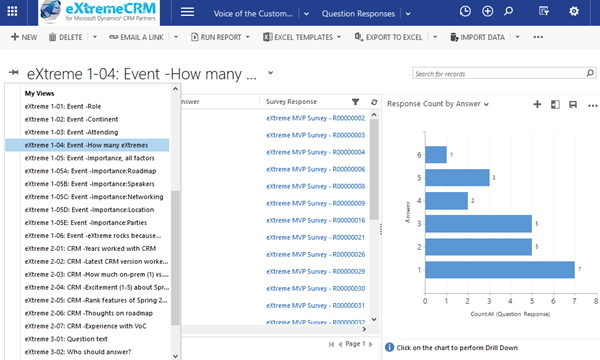The height and width of the screenshot is (360, 600).
Task: Select view eXtreme 2-07: CRM -Experience with VoC
Action: pyautogui.click(x=87, y=326)
